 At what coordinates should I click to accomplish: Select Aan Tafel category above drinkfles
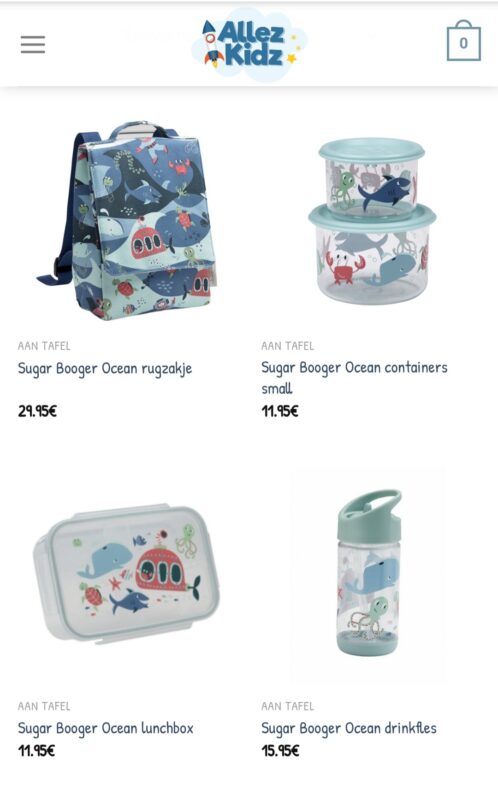click(288, 706)
